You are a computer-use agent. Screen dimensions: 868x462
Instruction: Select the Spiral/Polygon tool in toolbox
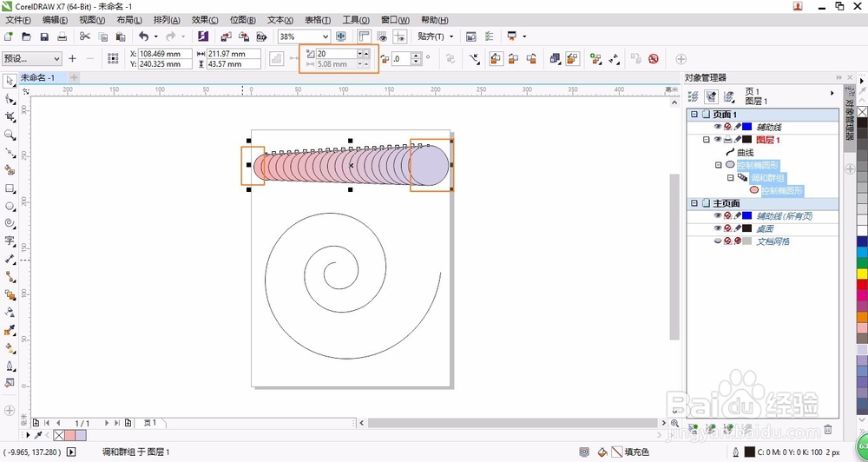click(10, 223)
